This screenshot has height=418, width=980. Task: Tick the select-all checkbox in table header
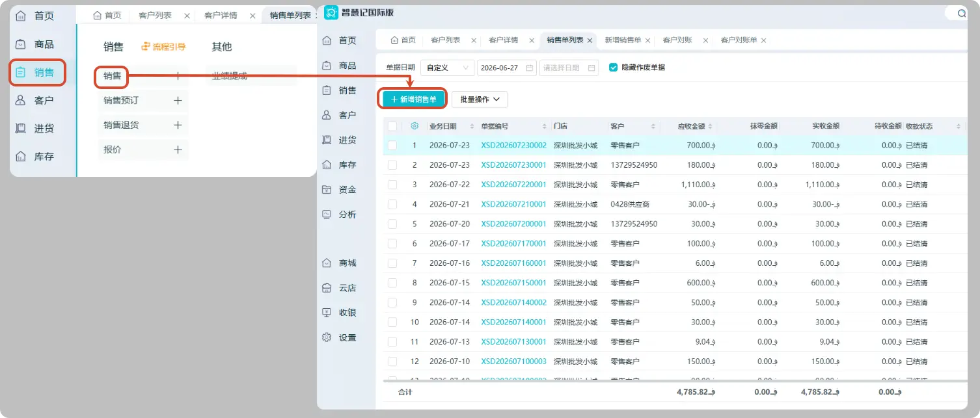click(x=392, y=126)
